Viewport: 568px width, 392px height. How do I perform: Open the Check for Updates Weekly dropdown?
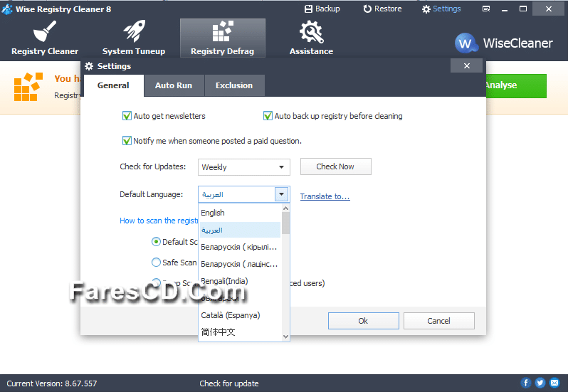pyautogui.click(x=244, y=167)
